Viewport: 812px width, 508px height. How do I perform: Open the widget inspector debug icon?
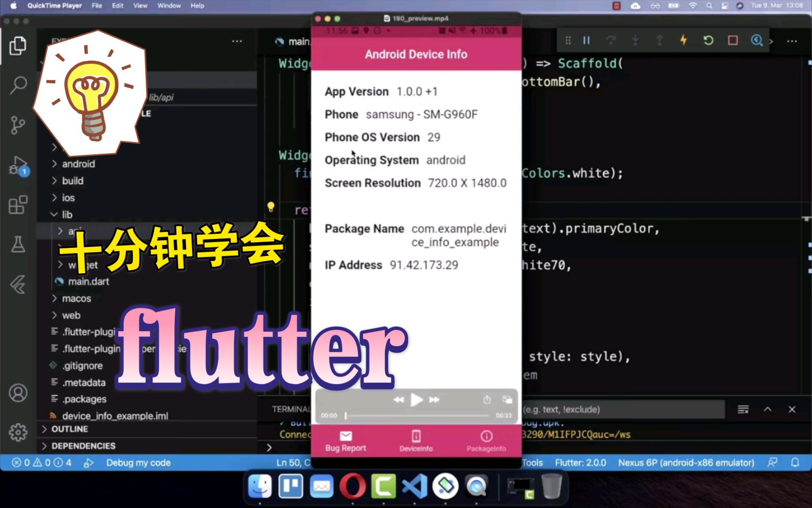[757, 40]
